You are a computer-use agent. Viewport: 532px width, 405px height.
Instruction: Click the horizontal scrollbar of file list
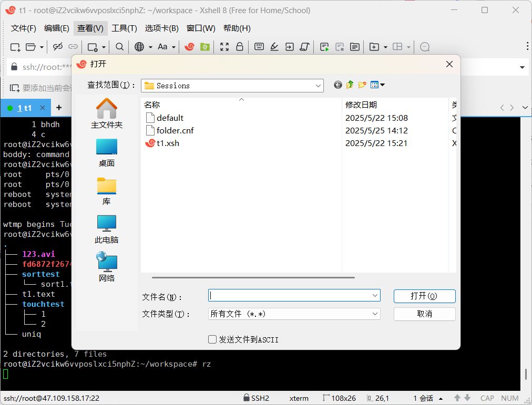coord(253,277)
